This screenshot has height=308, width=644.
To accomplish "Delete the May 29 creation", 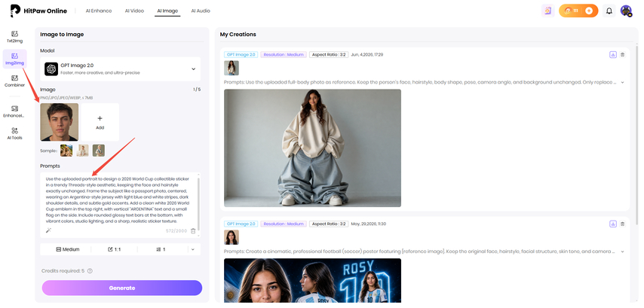I will [x=622, y=224].
